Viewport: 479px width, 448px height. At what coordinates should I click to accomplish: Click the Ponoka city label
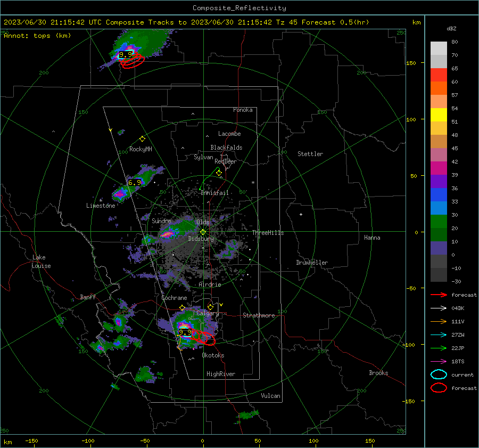pos(243,110)
